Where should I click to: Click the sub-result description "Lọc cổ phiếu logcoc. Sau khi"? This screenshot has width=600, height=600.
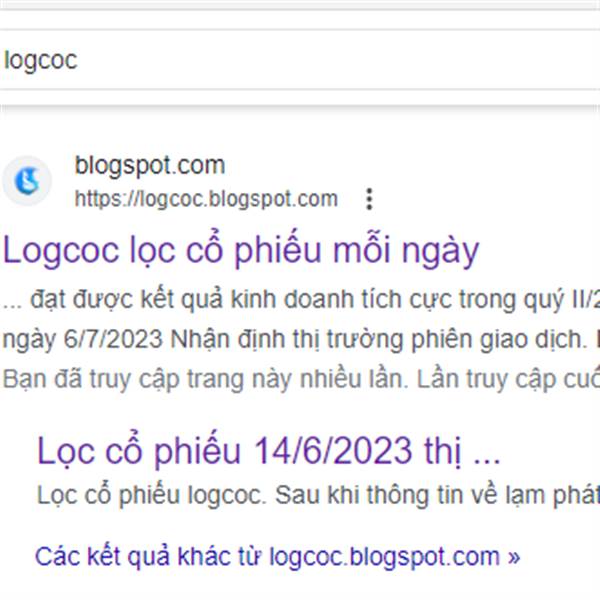tap(318, 495)
